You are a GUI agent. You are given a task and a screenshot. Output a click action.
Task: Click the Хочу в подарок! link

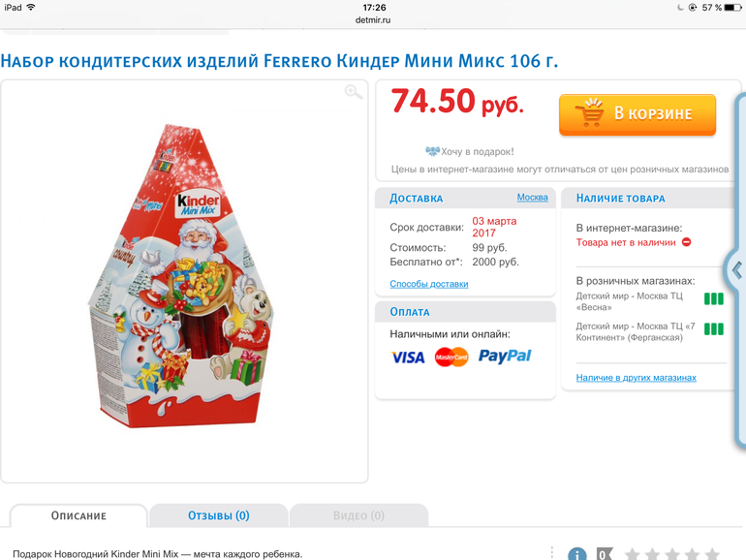478,152
